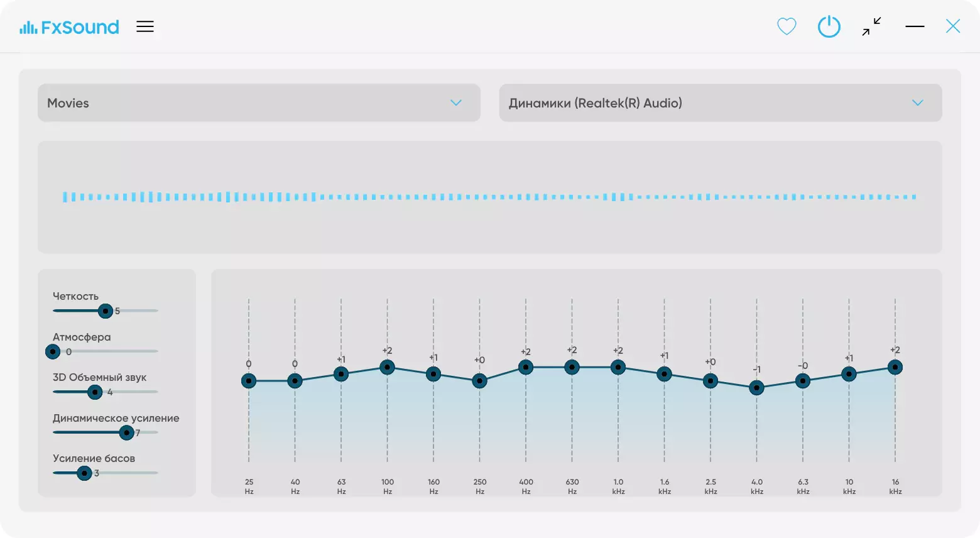This screenshot has height=538, width=980.
Task: Click the FxSound logo
Action: click(69, 27)
